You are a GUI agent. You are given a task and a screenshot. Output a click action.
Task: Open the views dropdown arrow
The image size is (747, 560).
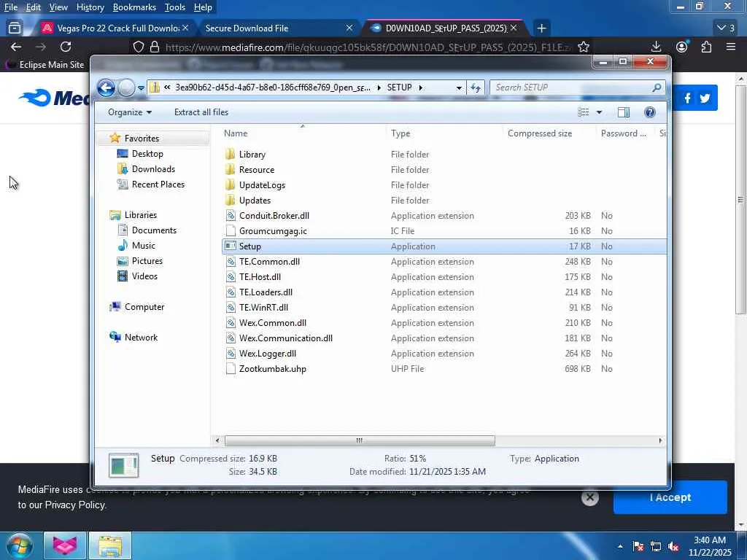tap(600, 112)
